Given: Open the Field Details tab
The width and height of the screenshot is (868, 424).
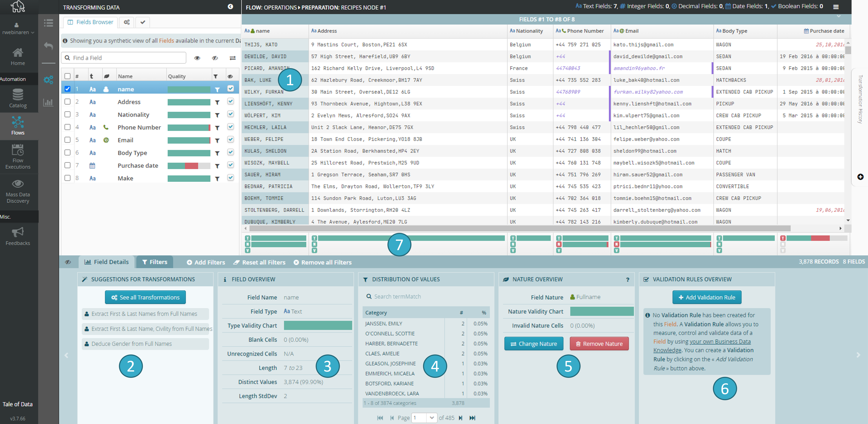Looking at the screenshot, I should [107, 262].
